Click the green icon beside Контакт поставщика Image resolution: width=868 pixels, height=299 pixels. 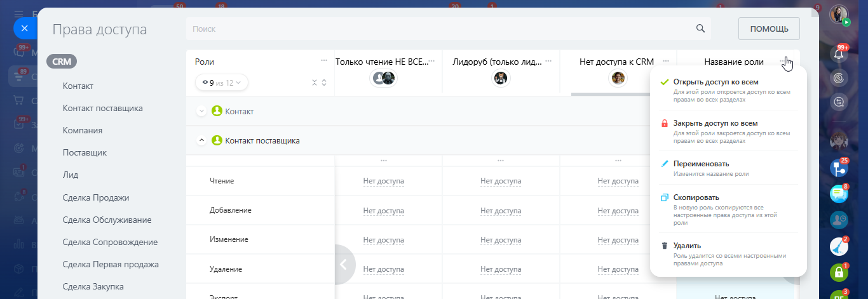(217, 140)
